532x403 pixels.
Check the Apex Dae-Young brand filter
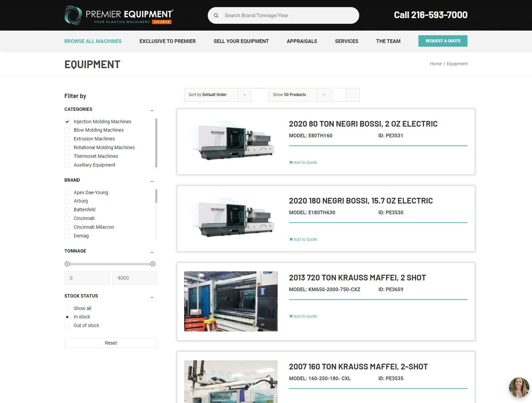coord(67,192)
